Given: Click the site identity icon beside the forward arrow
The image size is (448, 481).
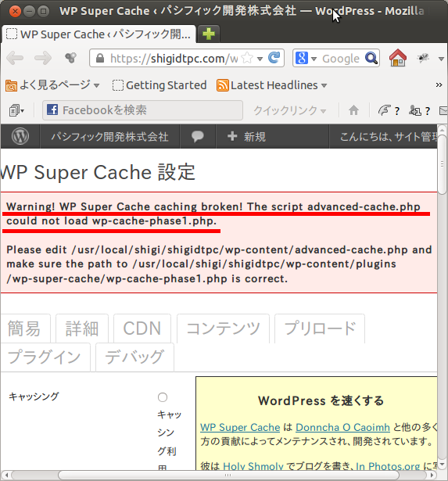Looking at the screenshot, I should 71,58.
